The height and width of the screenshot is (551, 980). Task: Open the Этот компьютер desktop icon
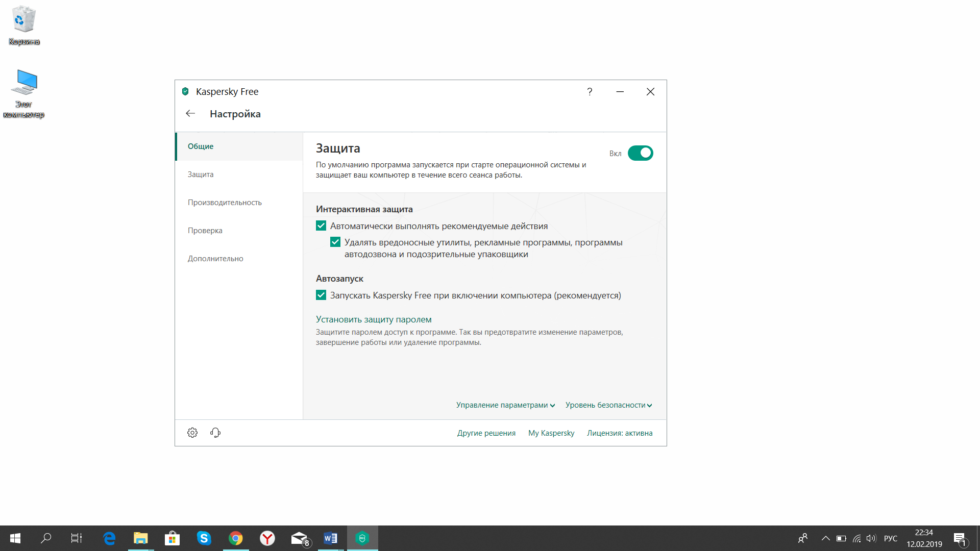(24, 94)
